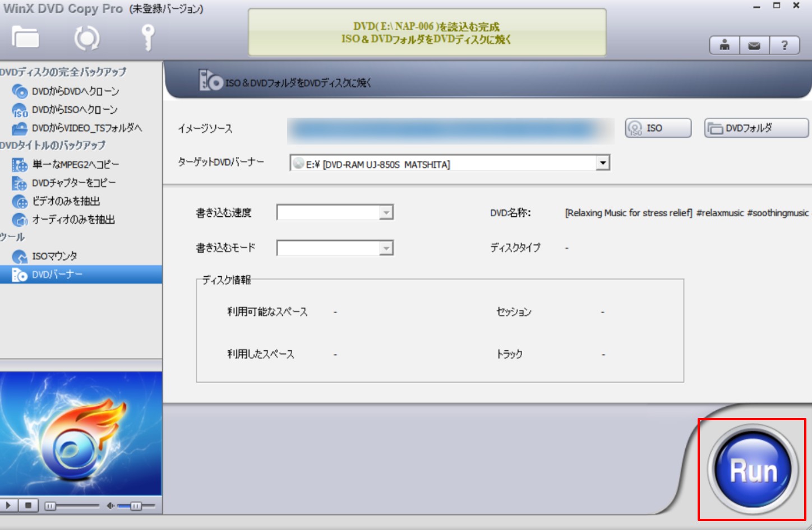Click the DVDフォルダ source button
Screen dimensions: 812x530
(756, 128)
